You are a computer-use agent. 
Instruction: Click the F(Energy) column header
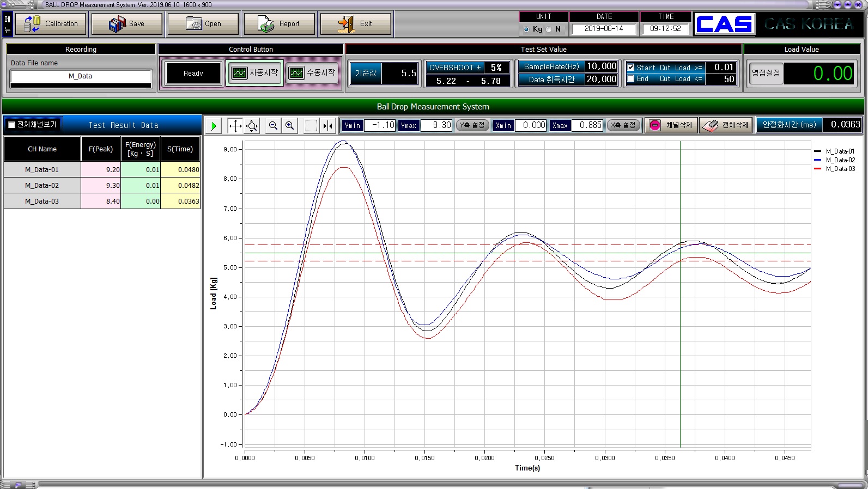tap(141, 149)
